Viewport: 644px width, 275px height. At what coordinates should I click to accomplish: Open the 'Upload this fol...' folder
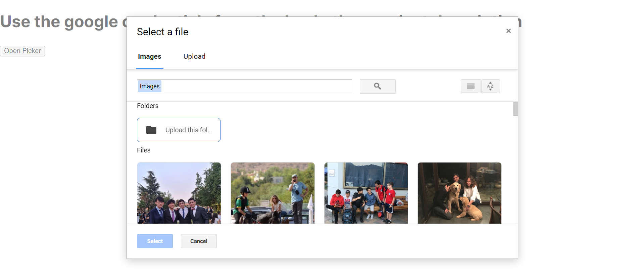(179, 130)
